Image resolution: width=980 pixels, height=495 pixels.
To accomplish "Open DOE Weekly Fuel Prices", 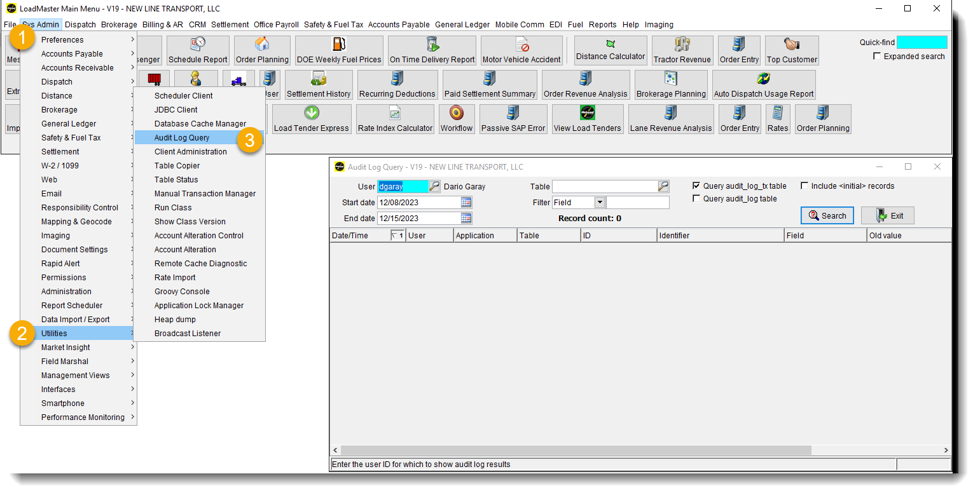I will 338,50.
